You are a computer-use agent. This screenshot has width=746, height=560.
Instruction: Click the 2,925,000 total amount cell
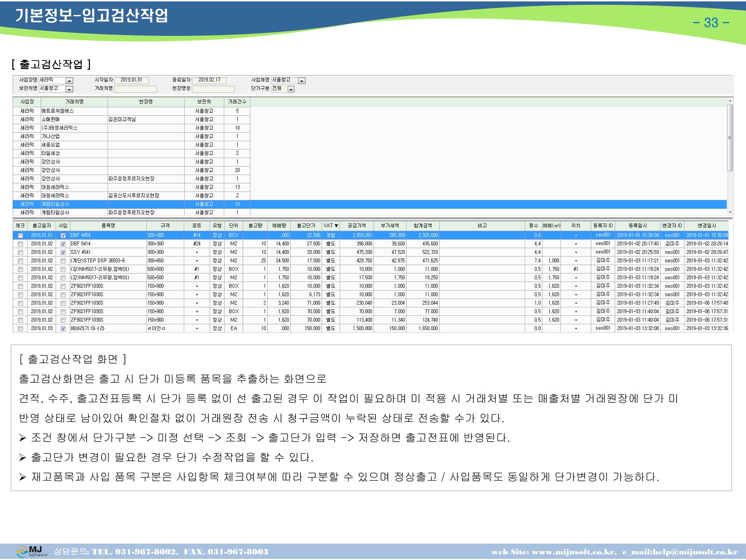pos(423,236)
